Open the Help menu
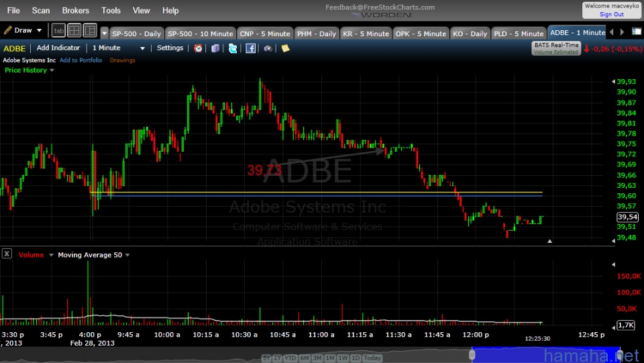644x363 pixels. pos(170,11)
